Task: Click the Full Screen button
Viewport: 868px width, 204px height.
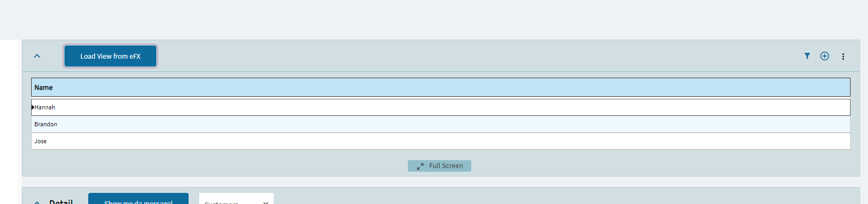Action: tap(440, 166)
